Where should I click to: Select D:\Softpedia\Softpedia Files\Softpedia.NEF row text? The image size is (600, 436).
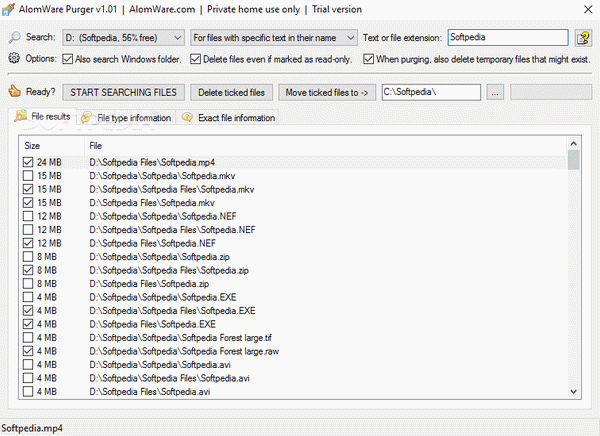(172, 230)
